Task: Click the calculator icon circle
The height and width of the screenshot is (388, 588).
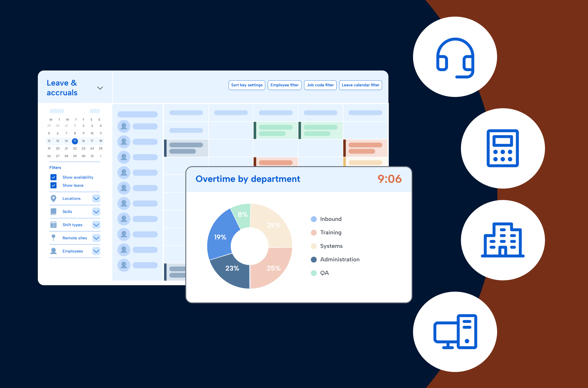Action: [x=503, y=148]
